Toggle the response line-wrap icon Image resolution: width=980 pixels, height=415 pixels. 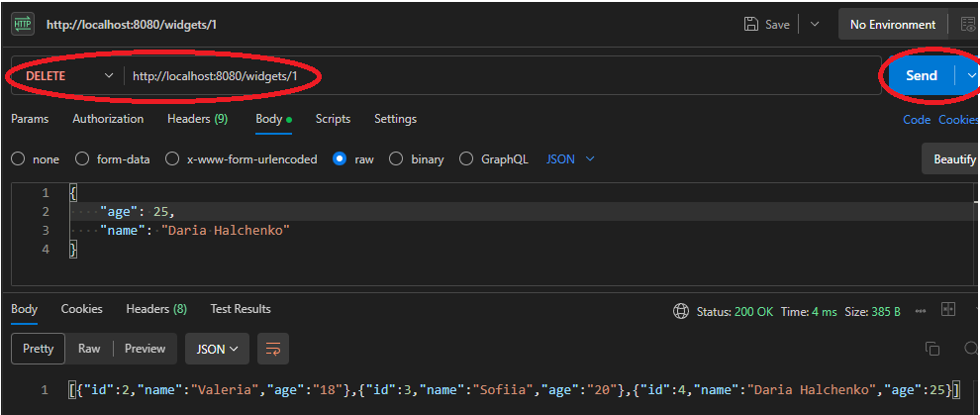pos(273,349)
